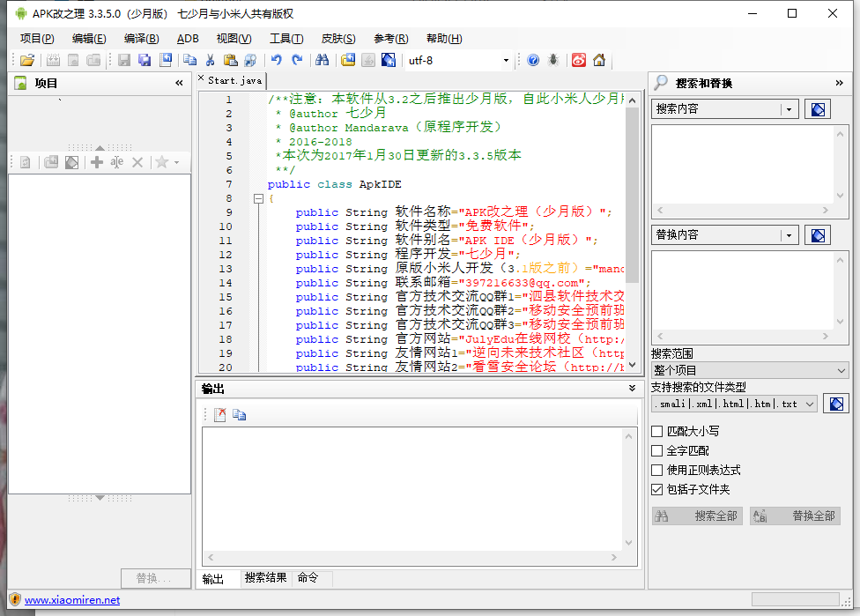This screenshot has width=860, height=616.
Task: Click the home house icon
Action: [599, 60]
